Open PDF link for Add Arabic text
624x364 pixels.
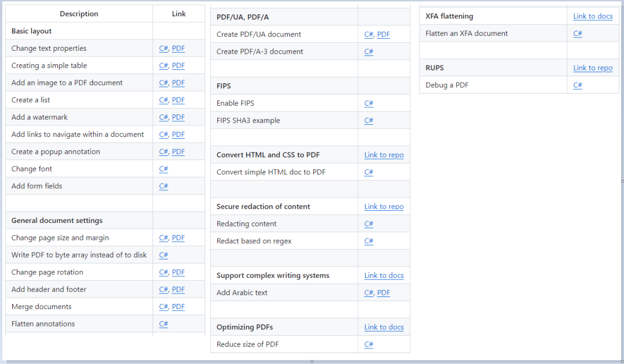(x=384, y=292)
